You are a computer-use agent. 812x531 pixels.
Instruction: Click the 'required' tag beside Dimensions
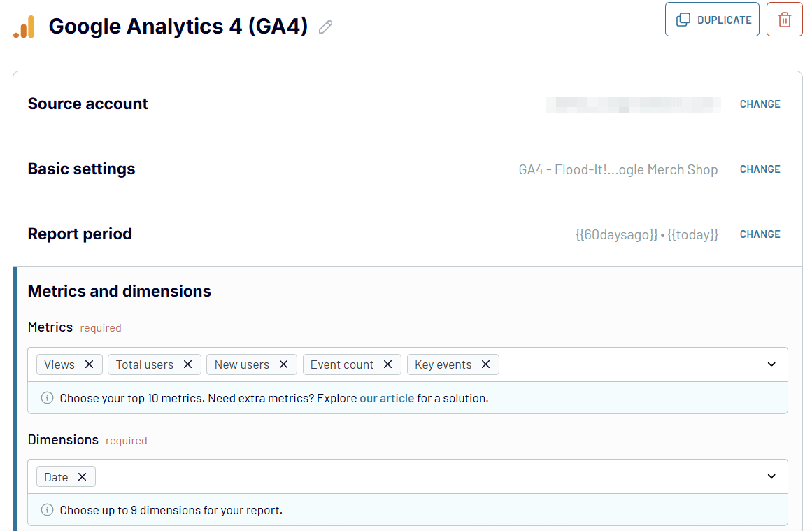(x=127, y=440)
